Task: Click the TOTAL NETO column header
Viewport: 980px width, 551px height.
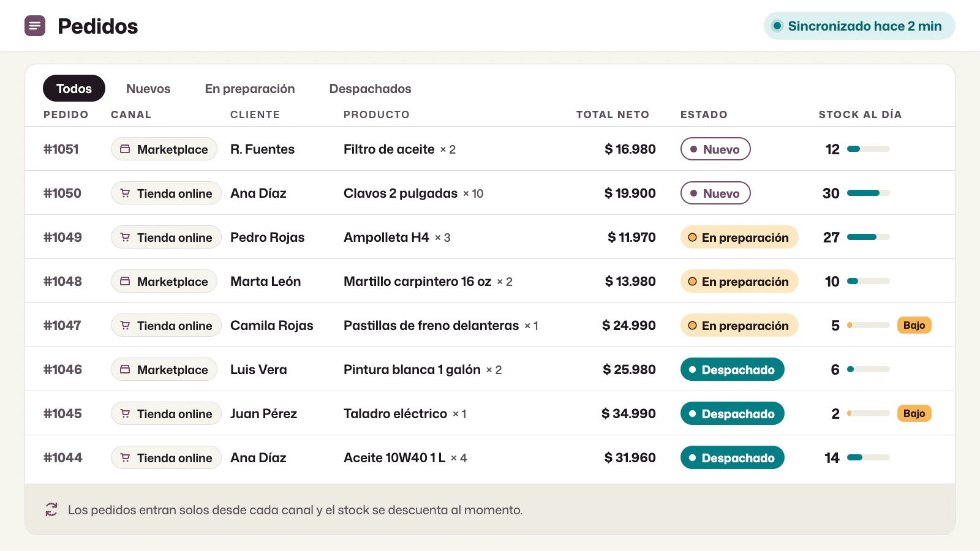Action: pos(612,114)
